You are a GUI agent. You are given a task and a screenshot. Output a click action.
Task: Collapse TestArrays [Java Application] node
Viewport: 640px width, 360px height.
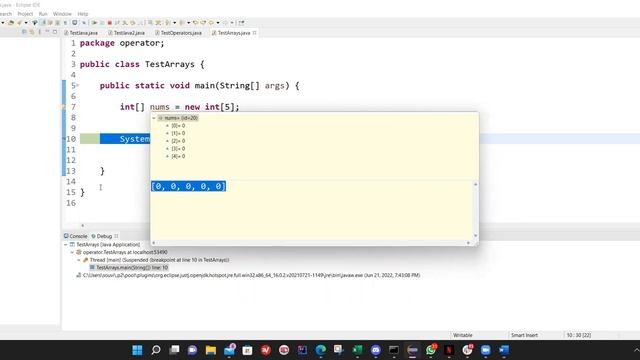(x=66, y=244)
